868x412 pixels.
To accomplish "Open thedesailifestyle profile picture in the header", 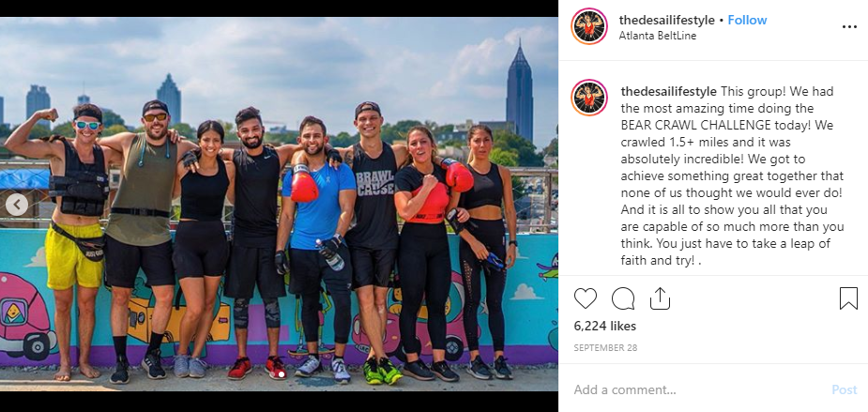I will pyautogui.click(x=589, y=26).
